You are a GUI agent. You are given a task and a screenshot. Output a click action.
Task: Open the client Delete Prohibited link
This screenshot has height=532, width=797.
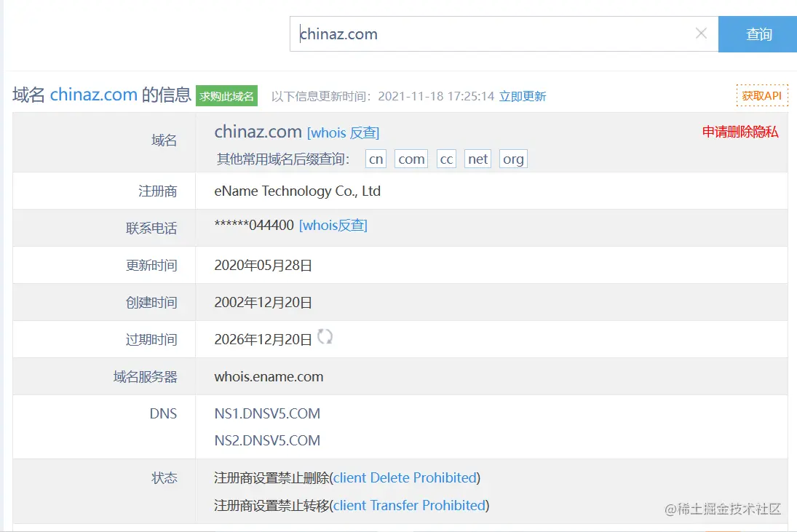point(405,477)
